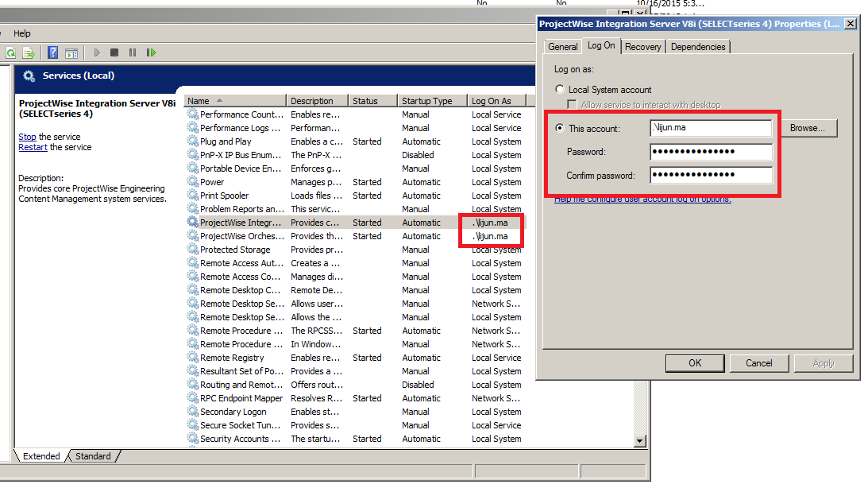Click OK in the Properties dialog

695,363
